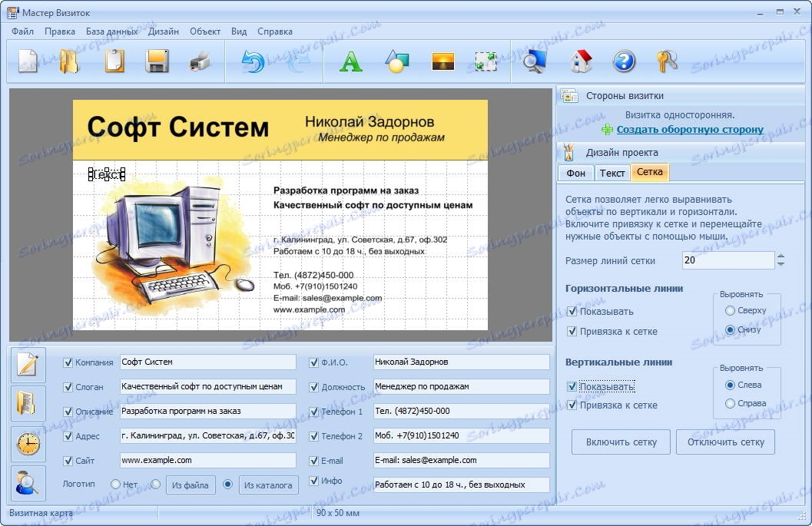The image size is (812, 526).
Task: Insert an image using the picture toolbar icon
Action: (x=444, y=61)
